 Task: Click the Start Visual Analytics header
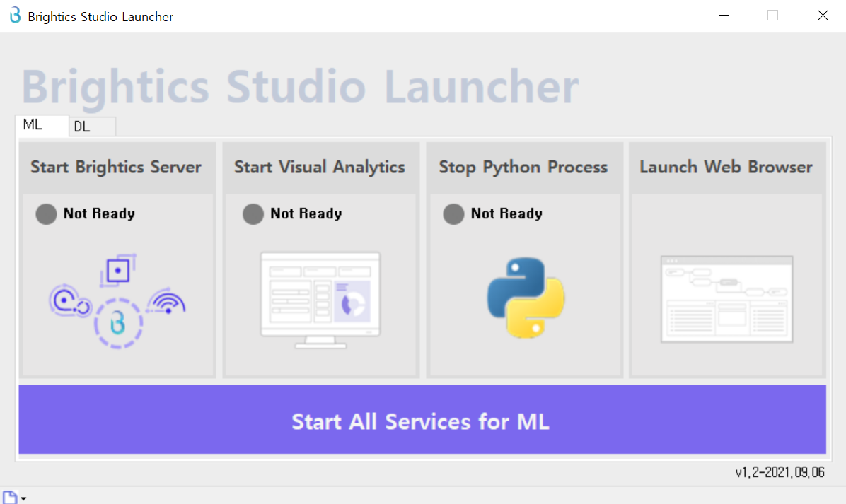tap(320, 167)
